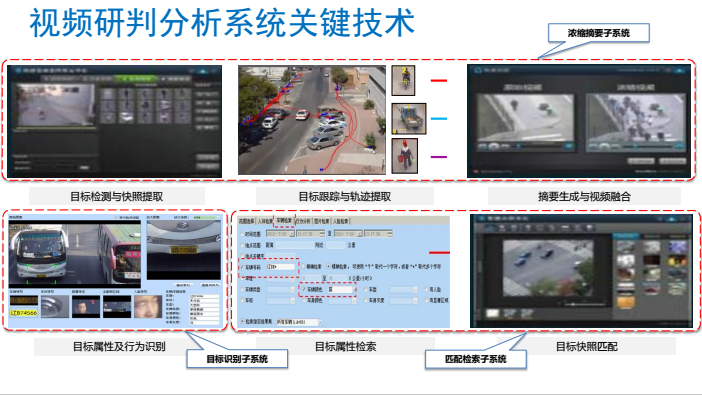
Task: Toggle the 车牌号码 checkbox
Action: (243, 267)
